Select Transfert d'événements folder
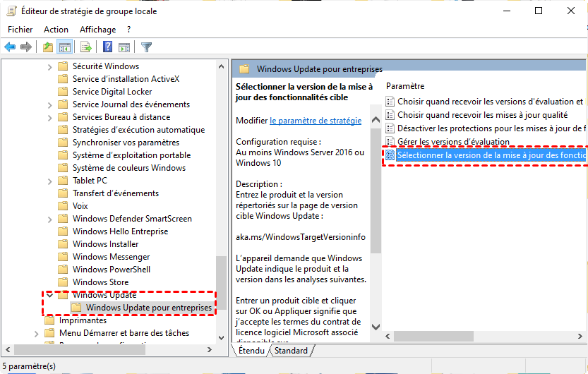588x374 pixels. [116, 193]
